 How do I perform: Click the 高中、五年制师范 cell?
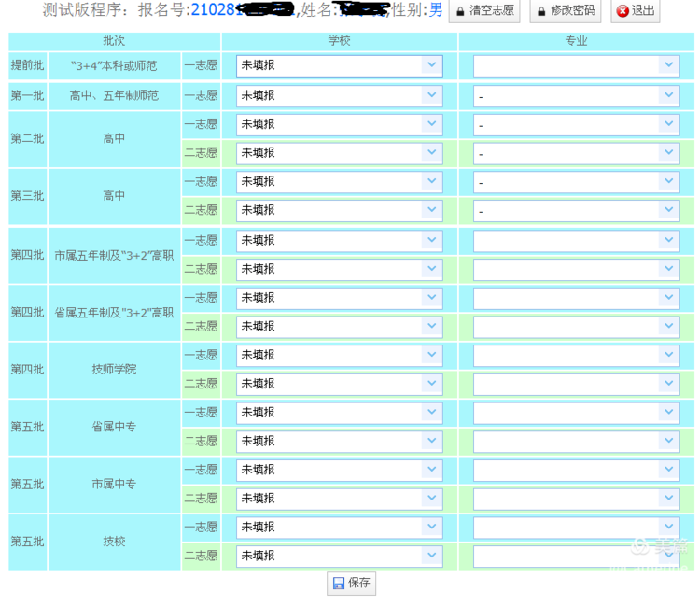(x=114, y=95)
